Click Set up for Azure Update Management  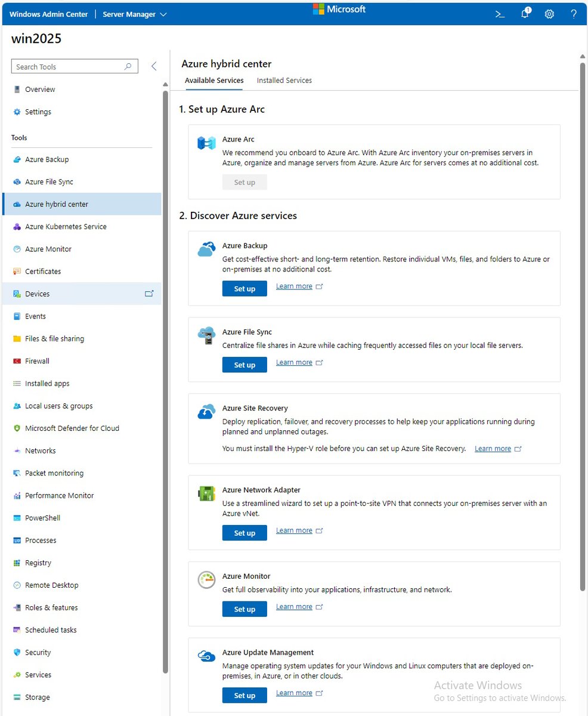pyautogui.click(x=245, y=696)
